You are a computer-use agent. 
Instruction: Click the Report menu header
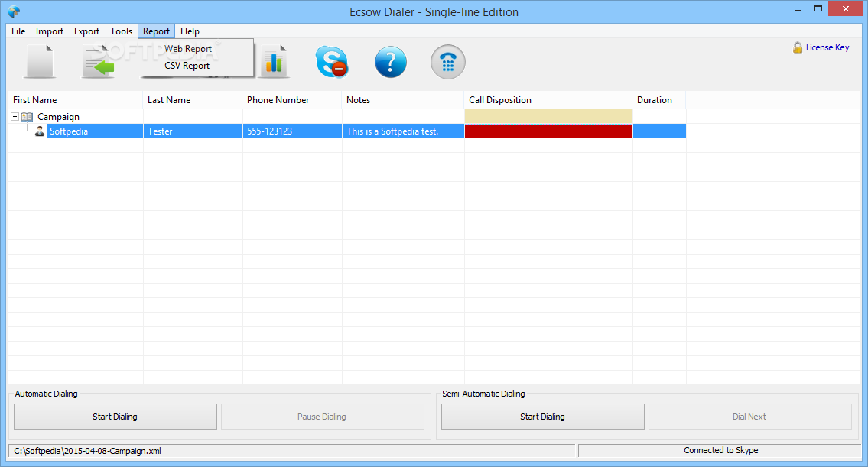click(157, 31)
